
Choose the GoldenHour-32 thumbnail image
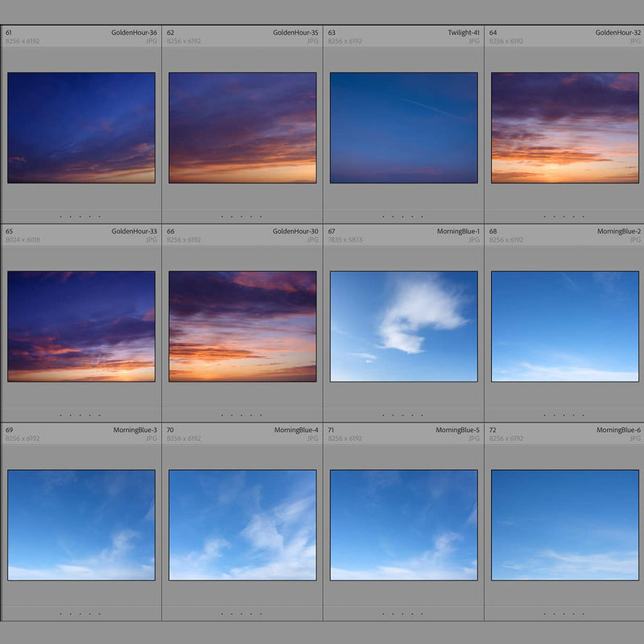coord(564,128)
